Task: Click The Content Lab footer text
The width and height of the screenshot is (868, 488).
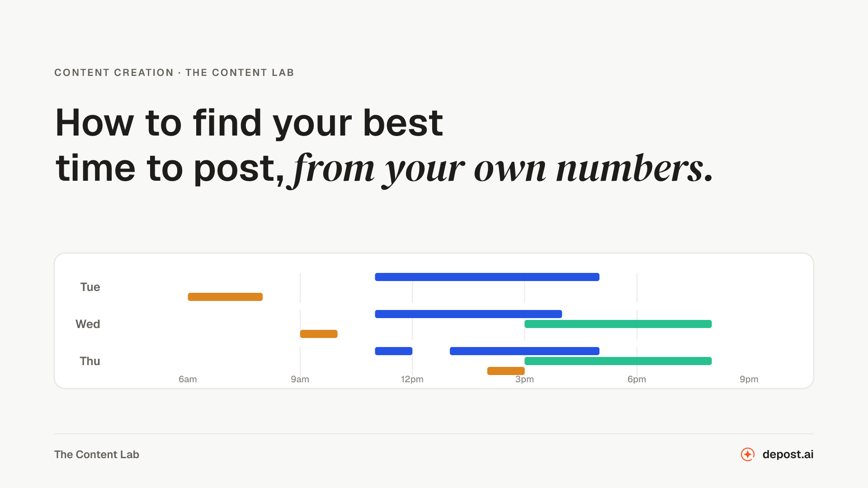Action: pyautogui.click(x=97, y=455)
